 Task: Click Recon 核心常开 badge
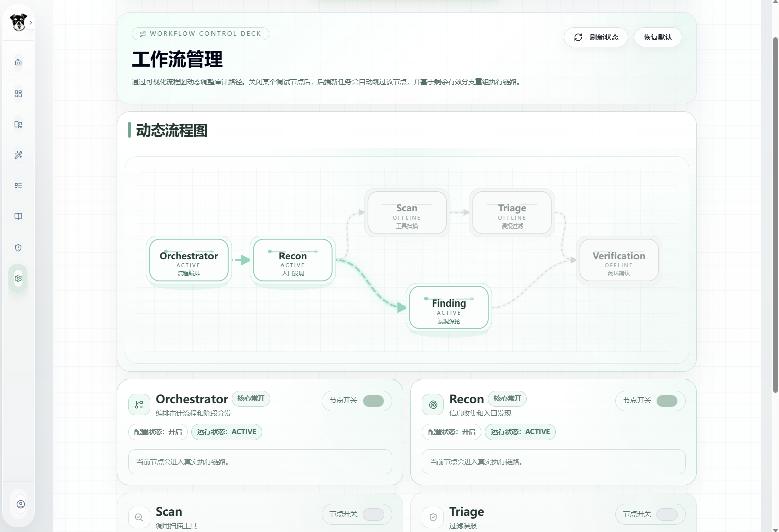(507, 399)
